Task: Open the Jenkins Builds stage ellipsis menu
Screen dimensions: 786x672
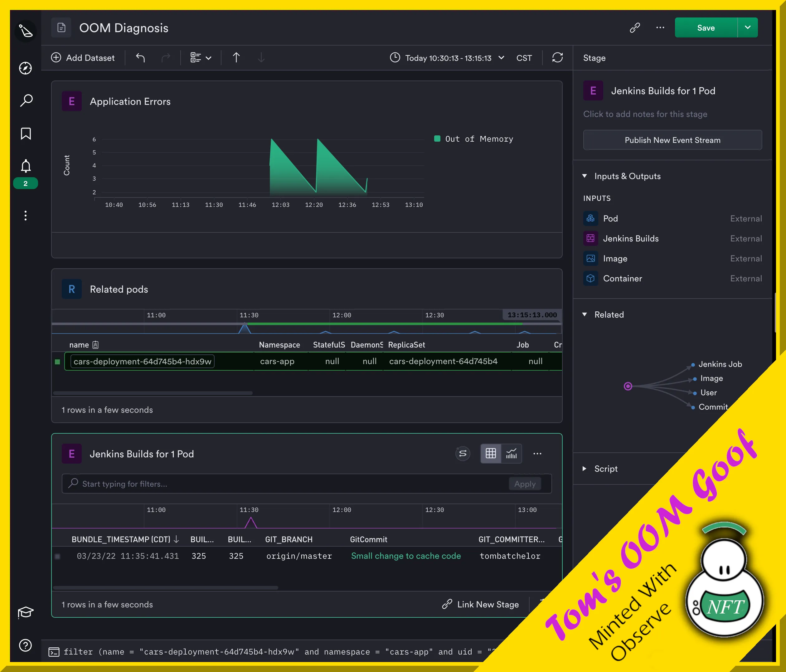Action: (537, 453)
